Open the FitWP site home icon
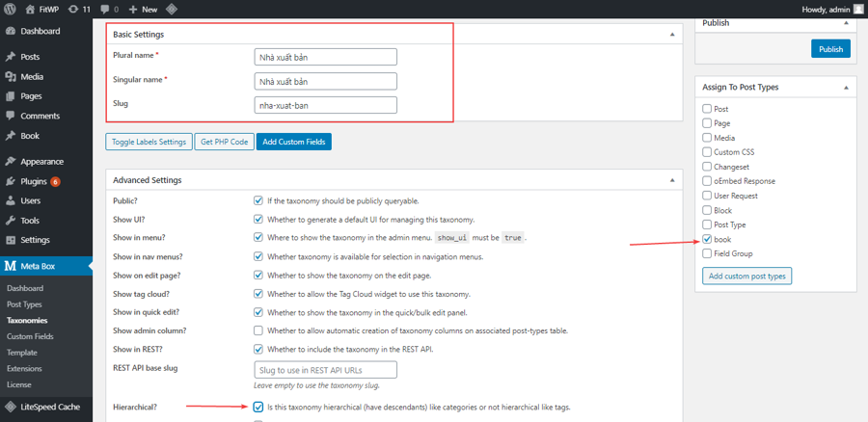 click(31, 10)
